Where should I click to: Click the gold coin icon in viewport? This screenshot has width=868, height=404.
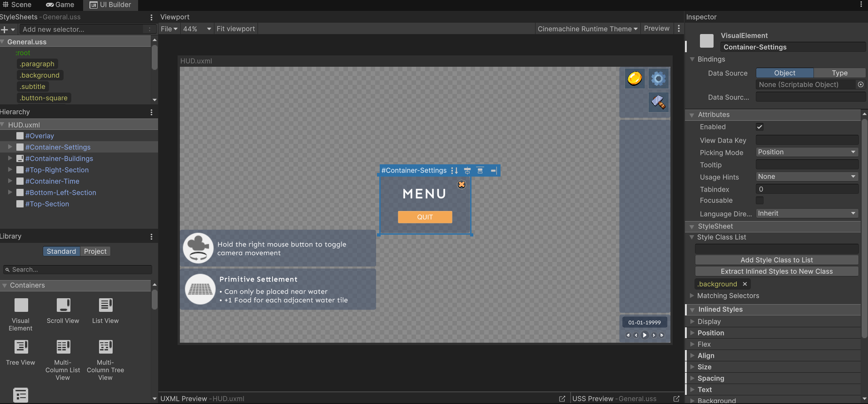tap(635, 79)
